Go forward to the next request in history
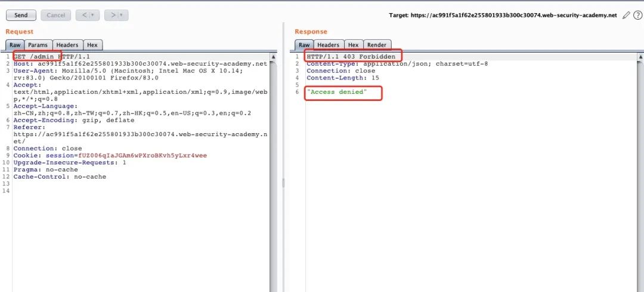Image resolution: width=644 pixels, height=292 pixels. click(112, 15)
